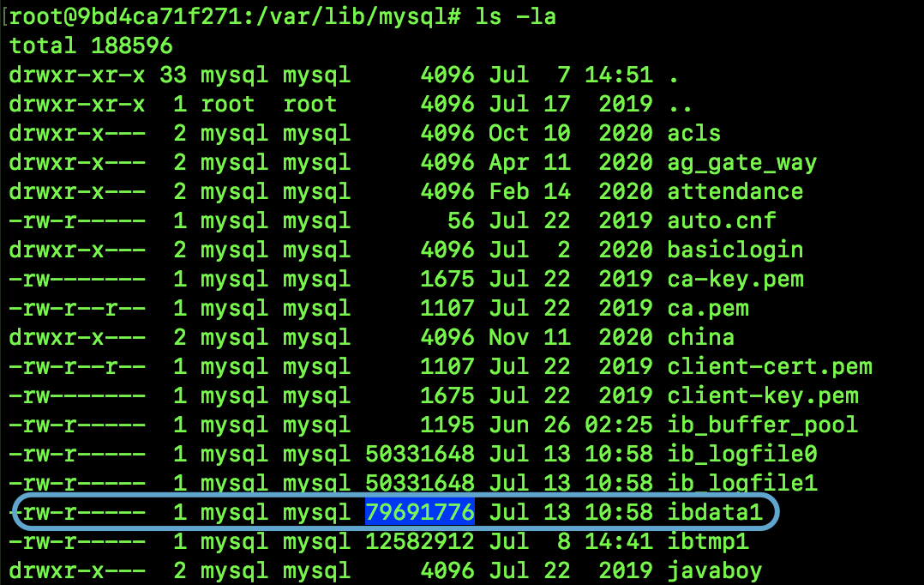Click the attendance directory name
The height and width of the screenshot is (585, 924).
pos(735,191)
